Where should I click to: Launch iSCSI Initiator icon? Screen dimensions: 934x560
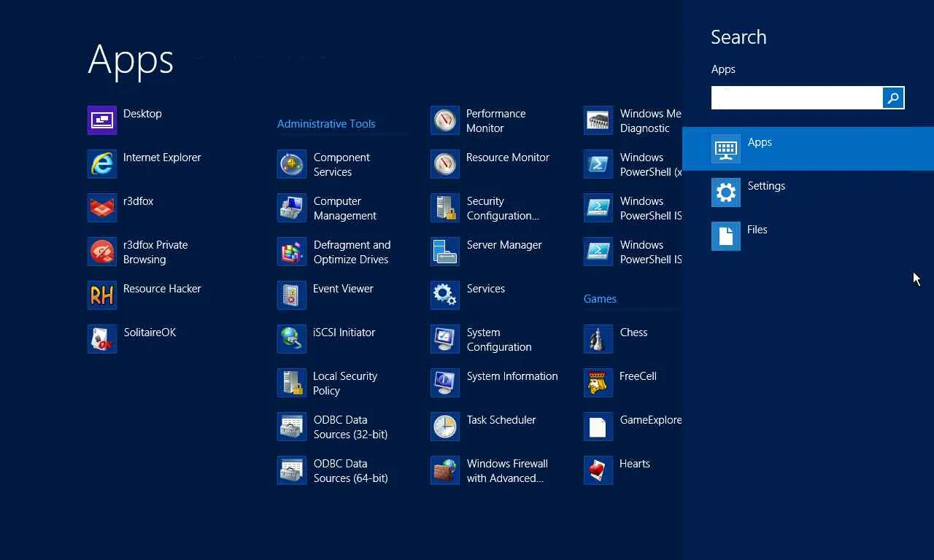pos(292,339)
